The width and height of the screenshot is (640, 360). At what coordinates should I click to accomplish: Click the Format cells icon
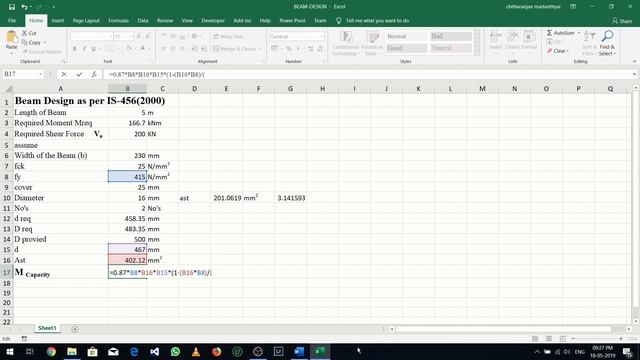point(529,37)
